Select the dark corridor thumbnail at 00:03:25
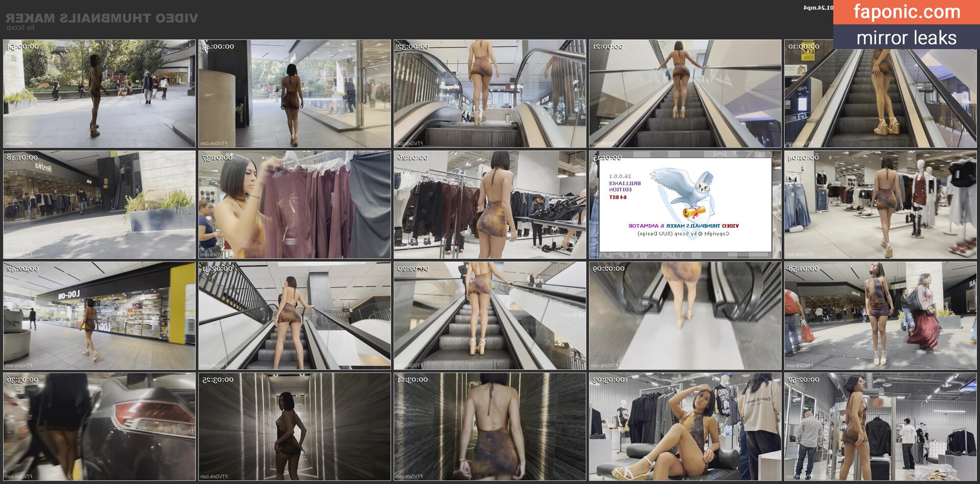Viewport: 980px width, 484px height. 294,427
